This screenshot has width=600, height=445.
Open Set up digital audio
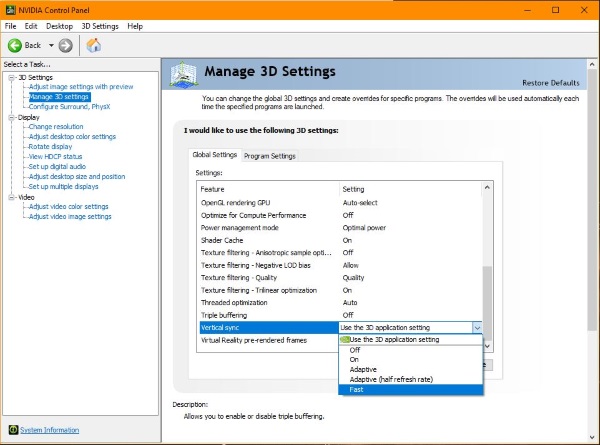[x=57, y=166]
